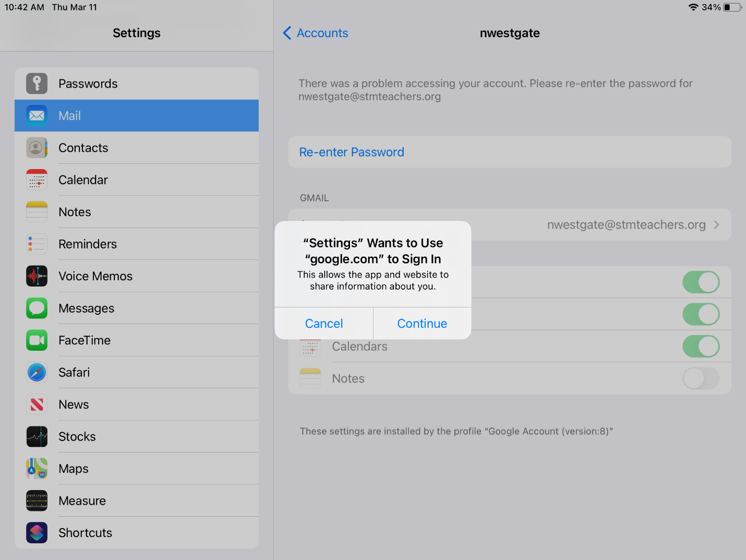Tap the Passwords key icon
Viewport: 746px width, 560px height.
pyautogui.click(x=37, y=84)
